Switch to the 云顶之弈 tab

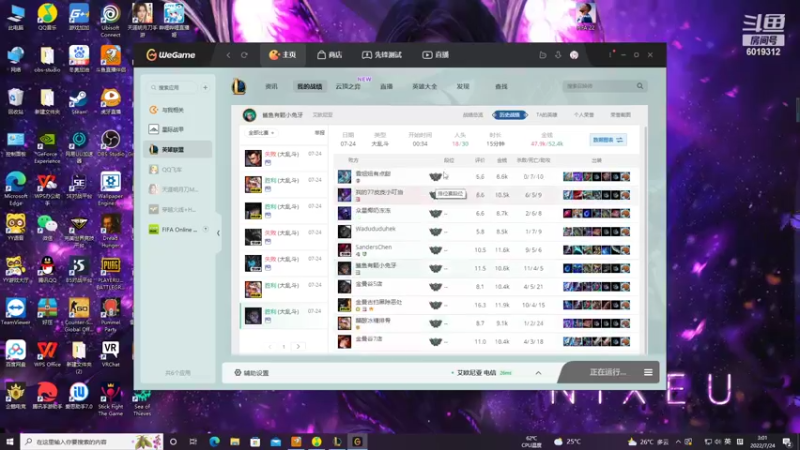tap(348, 87)
